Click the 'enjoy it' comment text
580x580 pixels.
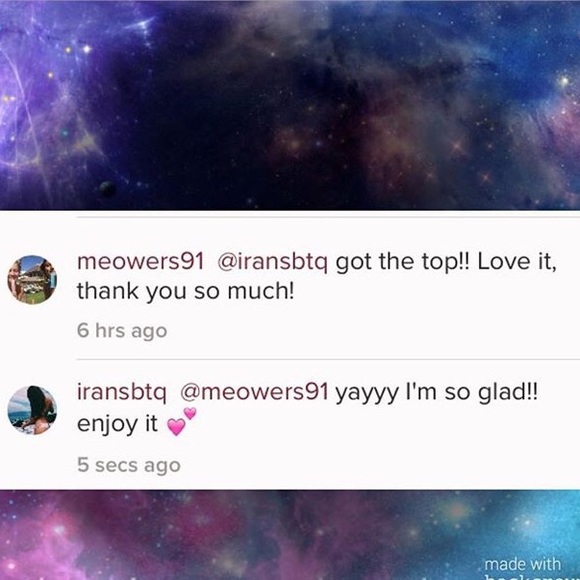pyautogui.click(x=117, y=424)
